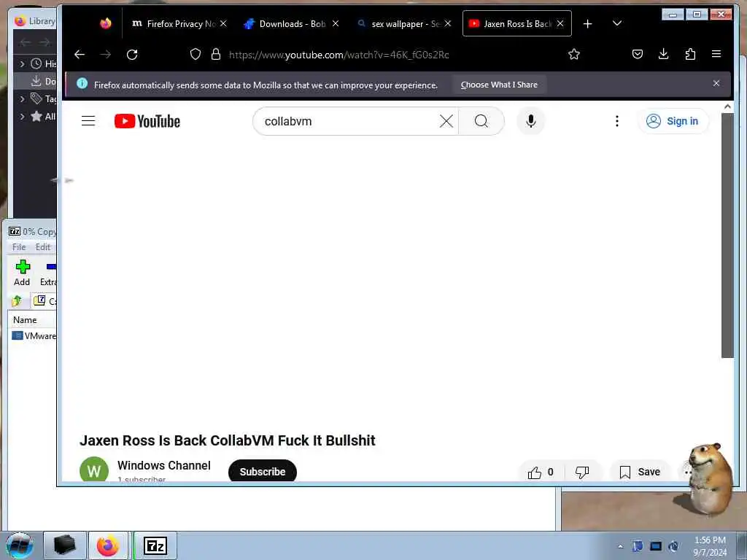
Task: Clear the YouTube search query
Action: pyautogui.click(x=446, y=122)
